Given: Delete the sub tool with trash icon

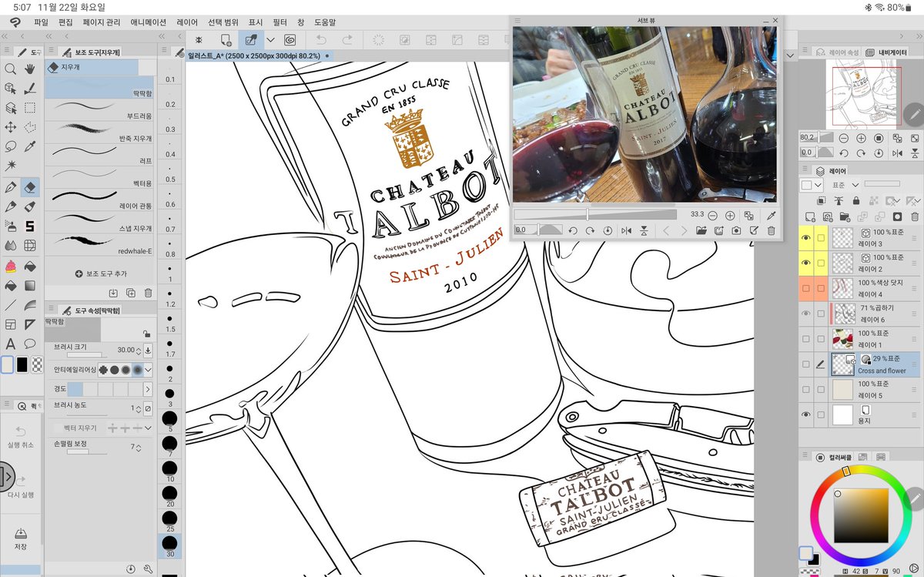Looking at the screenshot, I should [x=148, y=293].
